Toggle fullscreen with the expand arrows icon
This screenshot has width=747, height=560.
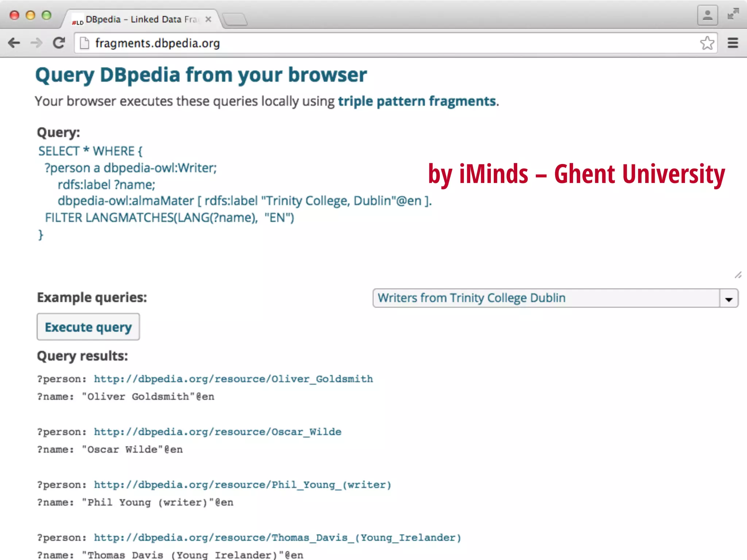tap(733, 14)
